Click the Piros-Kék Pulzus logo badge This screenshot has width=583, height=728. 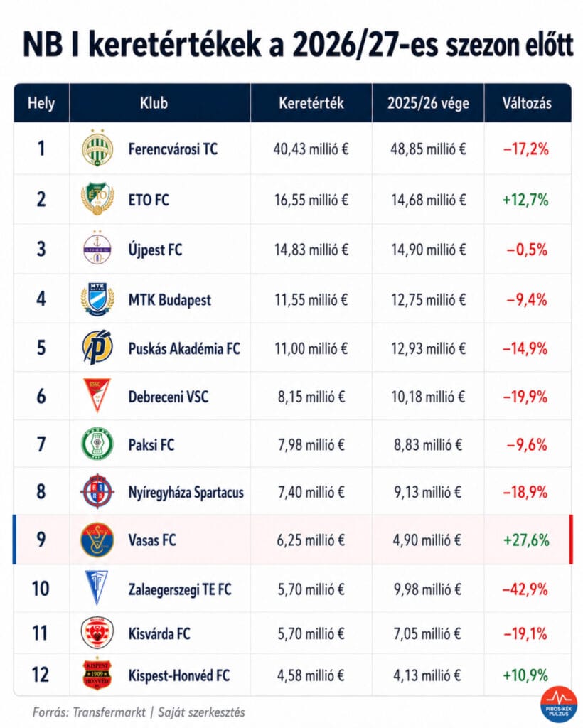click(x=558, y=705)
